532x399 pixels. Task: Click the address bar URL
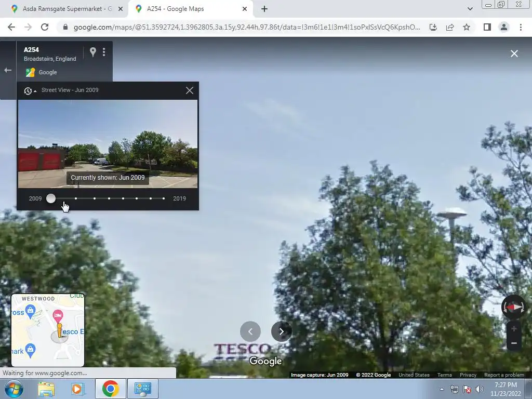(x=247, y=27)
